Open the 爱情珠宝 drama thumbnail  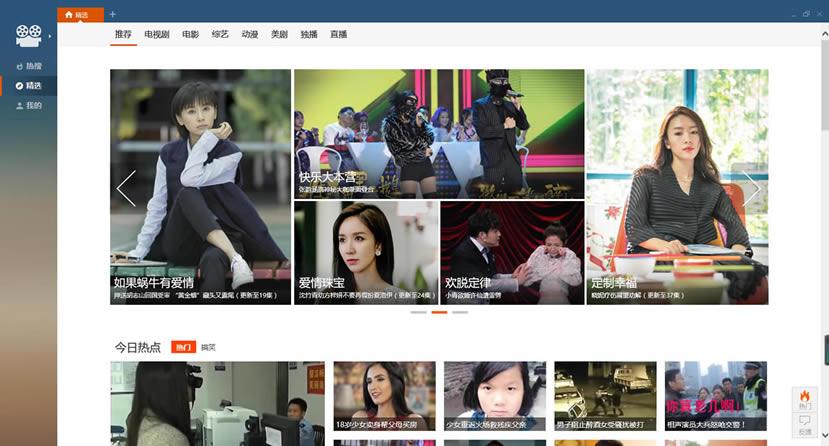366,253
